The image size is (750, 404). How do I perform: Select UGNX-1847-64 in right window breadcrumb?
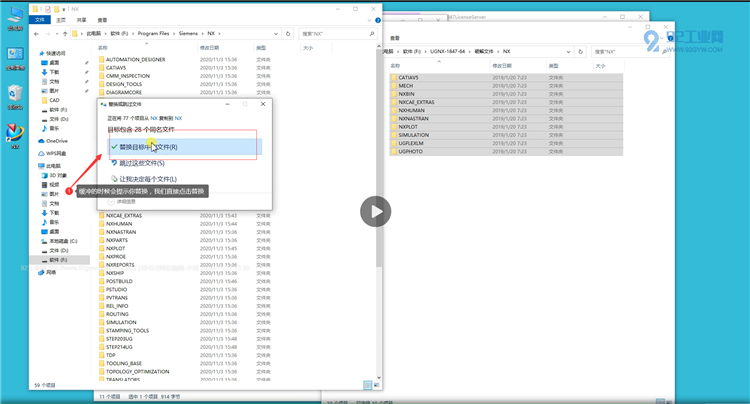(447, 51)
